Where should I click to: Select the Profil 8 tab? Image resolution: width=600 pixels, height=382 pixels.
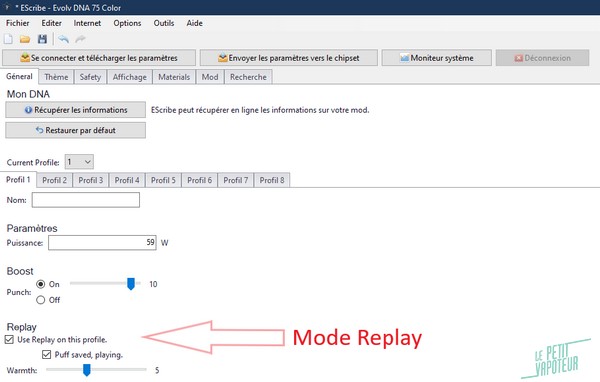point(272,180)
